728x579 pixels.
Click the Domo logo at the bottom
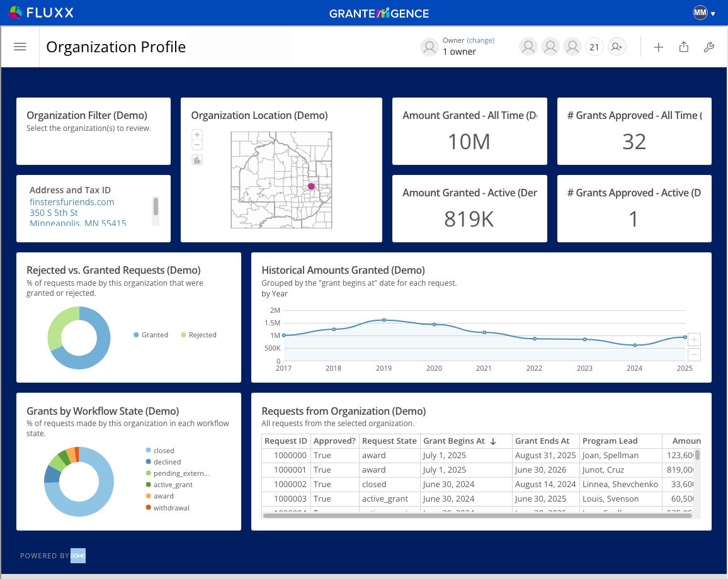pos(78,556)
